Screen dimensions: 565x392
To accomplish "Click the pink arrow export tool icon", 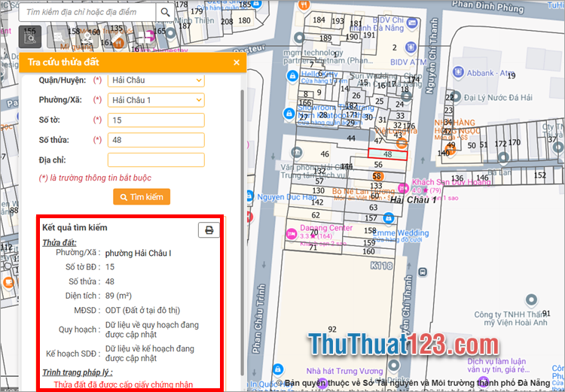I will click(144, 37).
